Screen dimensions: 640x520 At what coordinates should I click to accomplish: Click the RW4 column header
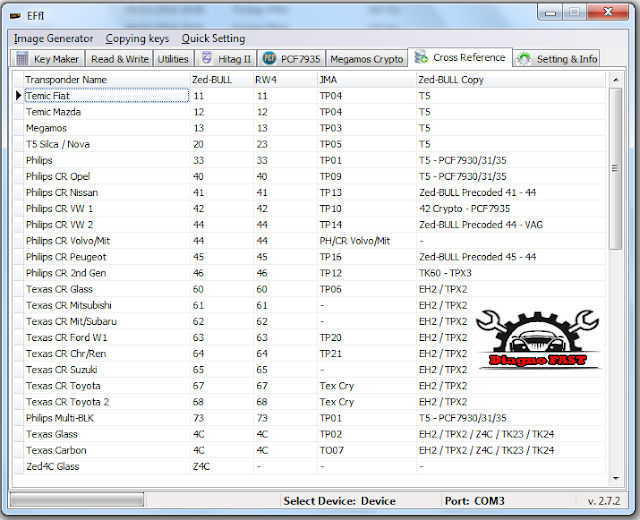click(x=285, y=80)
